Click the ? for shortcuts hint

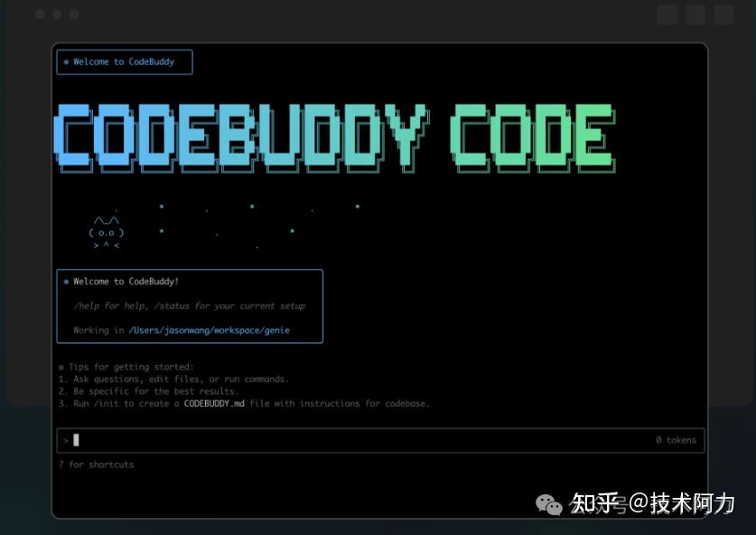pyautogui.click(x=96, y=464)
